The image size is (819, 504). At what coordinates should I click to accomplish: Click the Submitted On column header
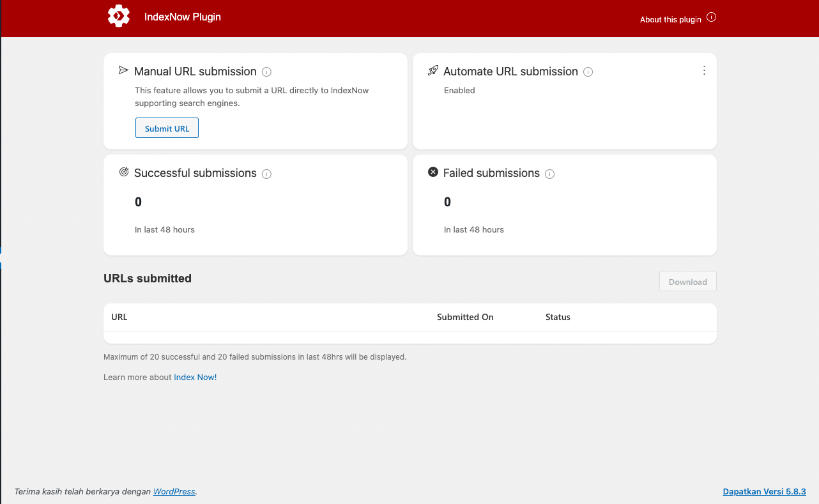[465, 317]
